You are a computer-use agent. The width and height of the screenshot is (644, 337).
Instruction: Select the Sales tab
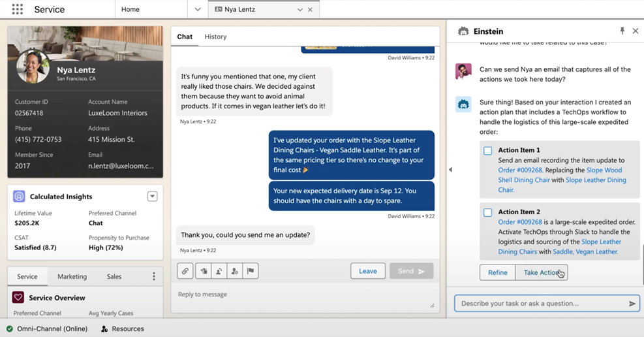[x=114, y=276]
